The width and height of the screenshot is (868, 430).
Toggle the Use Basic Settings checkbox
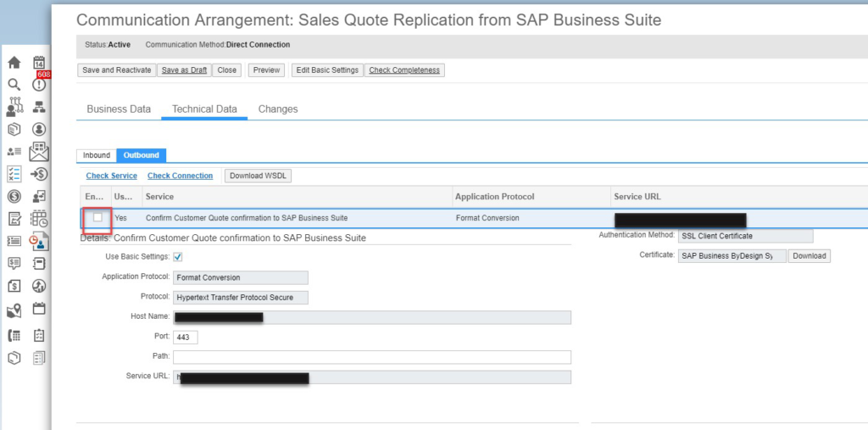pos(178,257)
